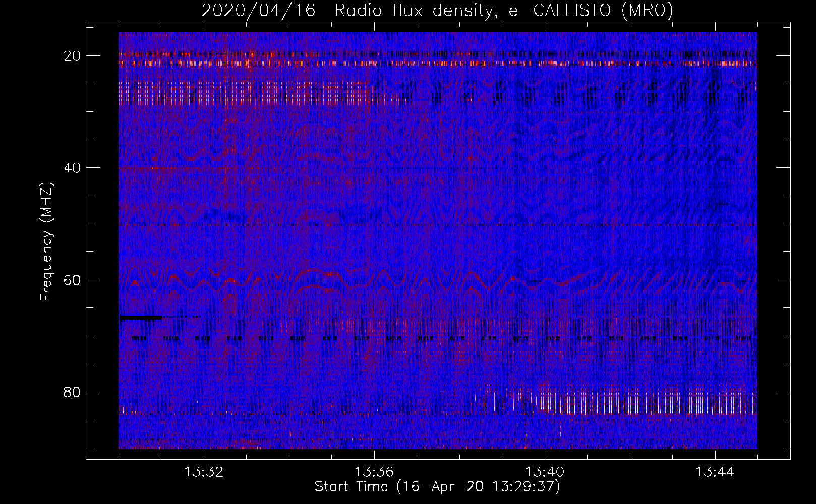Image resolution: width=816 pixels, height=504 pixels.
Task: Click the 13:40 time tick label
Action: pos(545,472)
